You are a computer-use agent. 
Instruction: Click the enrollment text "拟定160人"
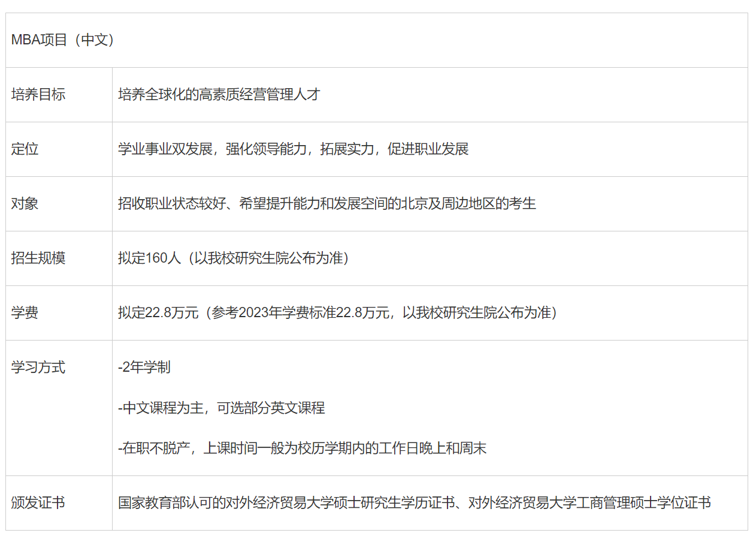click(150, 258)
